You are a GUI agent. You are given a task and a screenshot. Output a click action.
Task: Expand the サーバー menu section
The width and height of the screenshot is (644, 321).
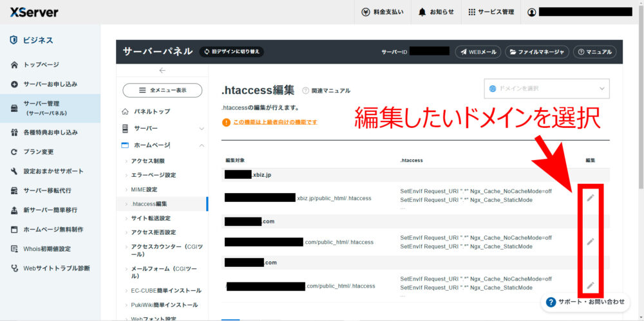pyautogui.click(x=162, y=129)
